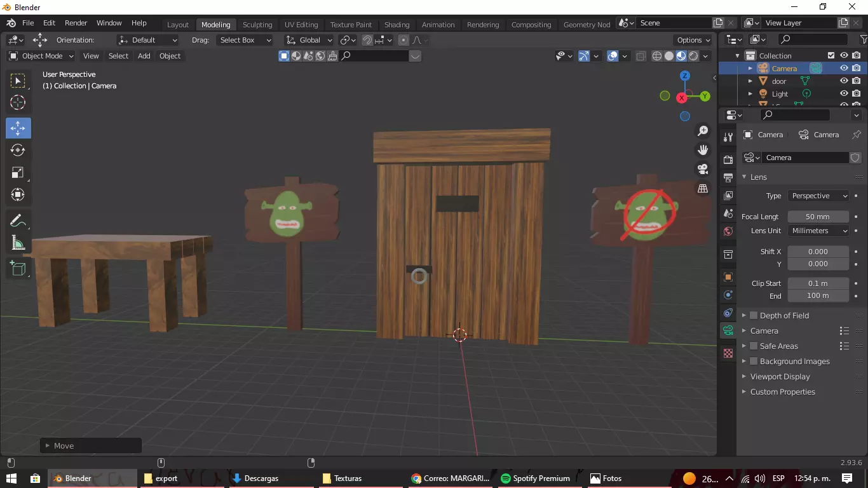Enable the Background Images checkbox
The image size is (868, 488).
pos(754,361)
